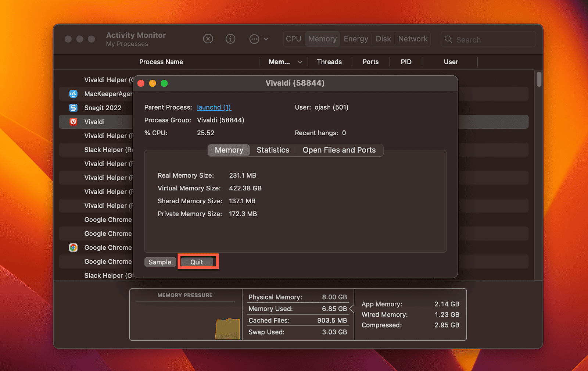Expand the chevron beside the ellipsis menu
This screenshot has width=588, height=371.
point(266,39)
